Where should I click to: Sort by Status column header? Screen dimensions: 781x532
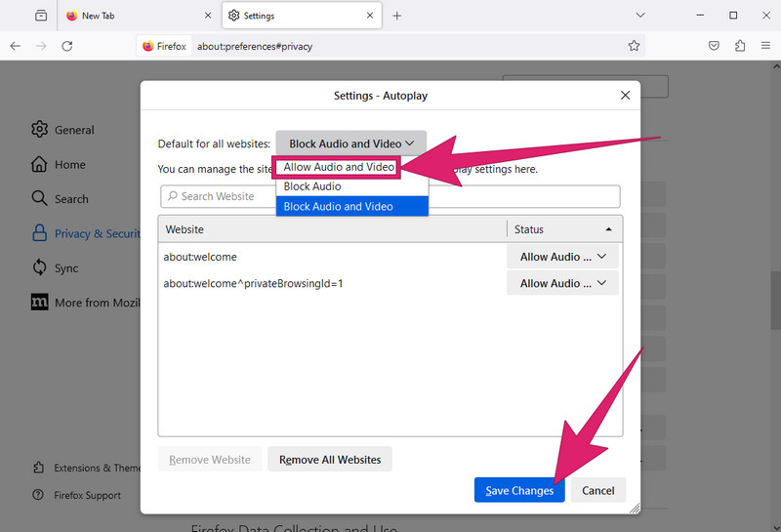pyautogui.click(x=564, y=229)
